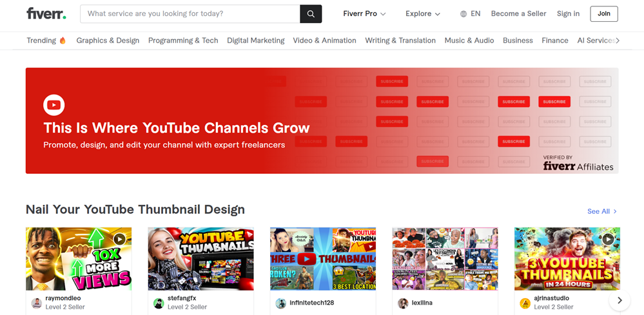Play the ajrinastudio gig video
644x315 pixels.
point(608,239)
